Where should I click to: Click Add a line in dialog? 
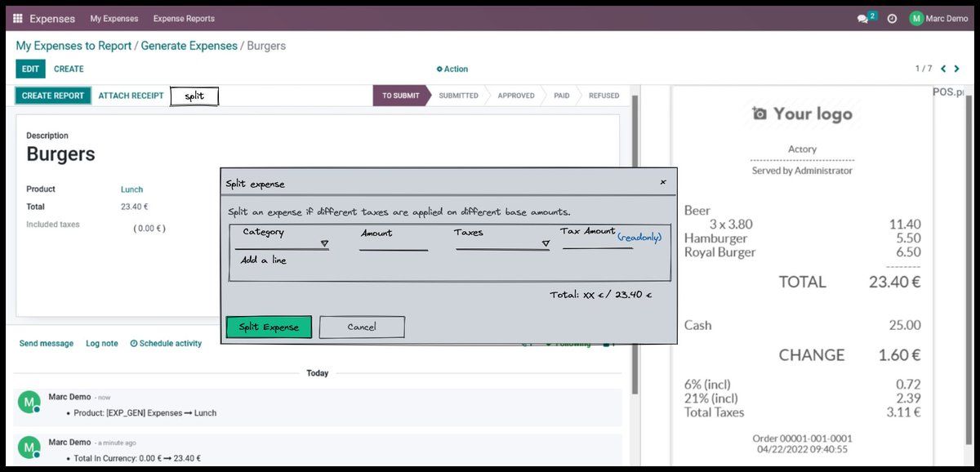pos(263,260)
